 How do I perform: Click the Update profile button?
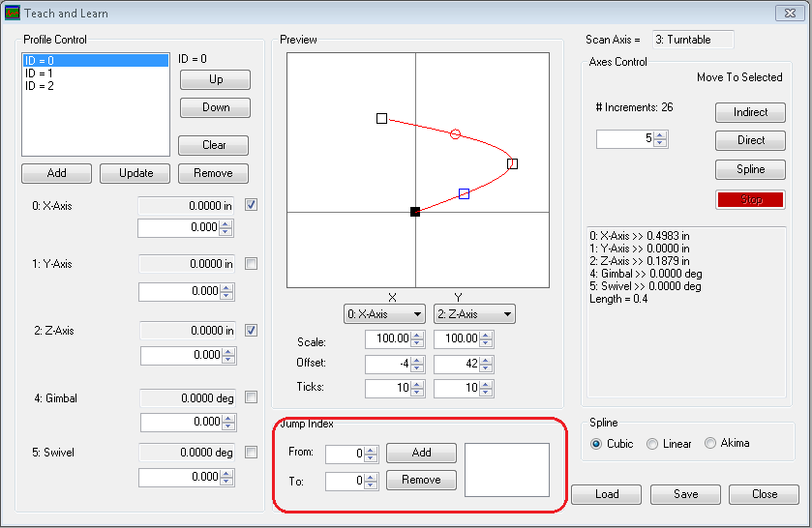[135, 173]
